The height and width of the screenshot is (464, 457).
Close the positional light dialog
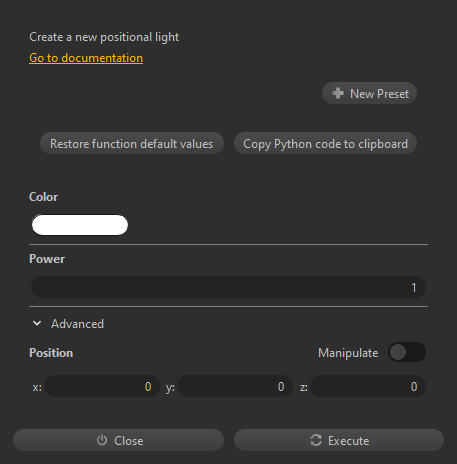[x=118, y=440]
